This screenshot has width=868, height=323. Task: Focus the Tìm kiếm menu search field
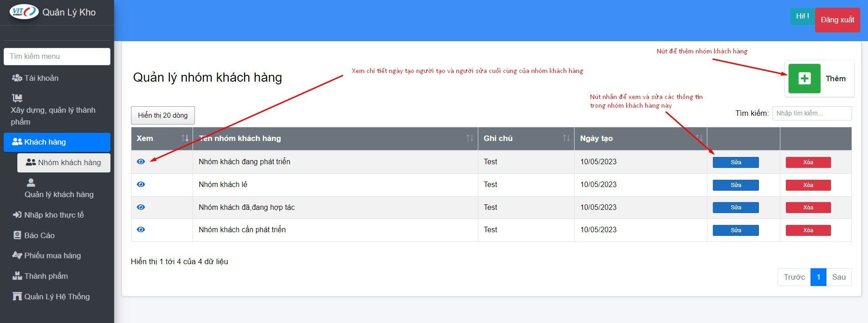57,57
